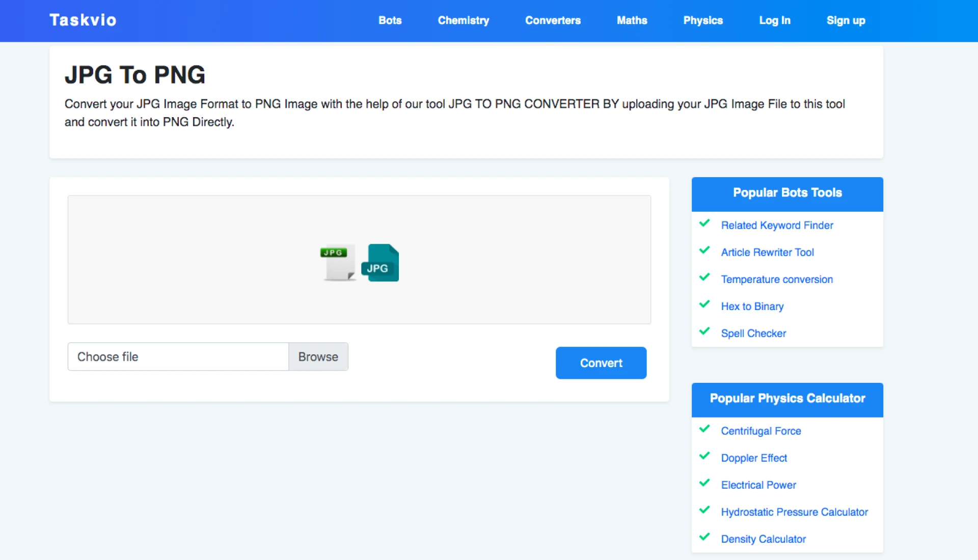978x560 pixels.
Task: Open the Chemistry menu item
Action: [463, 20]
